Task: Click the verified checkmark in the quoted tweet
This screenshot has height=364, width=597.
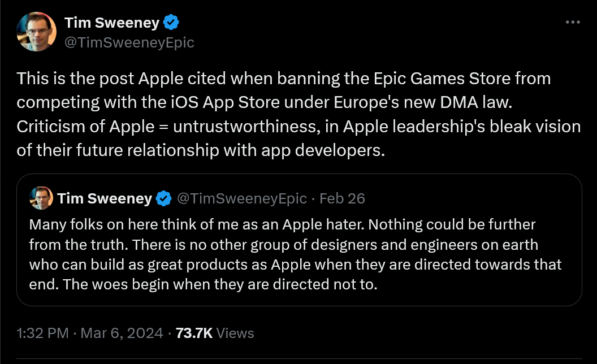Action: (x=163, y=198)
